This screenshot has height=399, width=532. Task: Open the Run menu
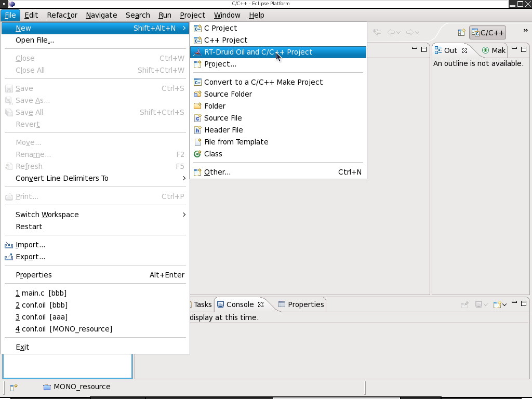pos(165,15)
